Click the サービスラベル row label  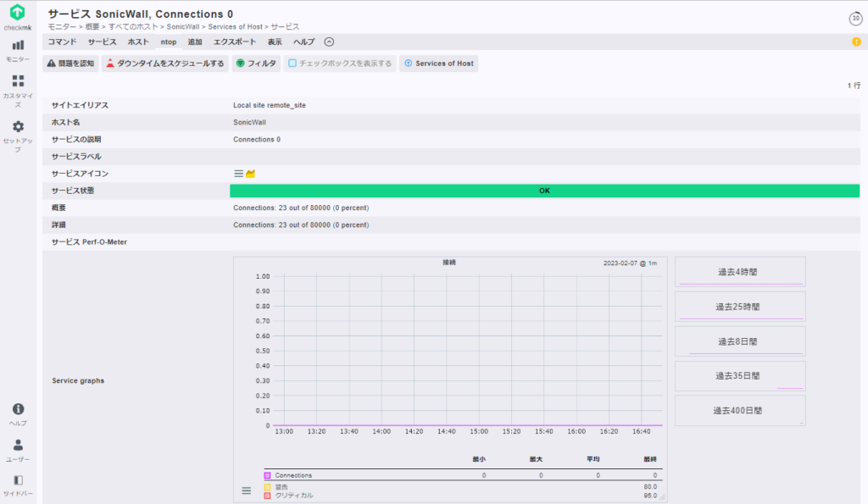coord(76,157)
